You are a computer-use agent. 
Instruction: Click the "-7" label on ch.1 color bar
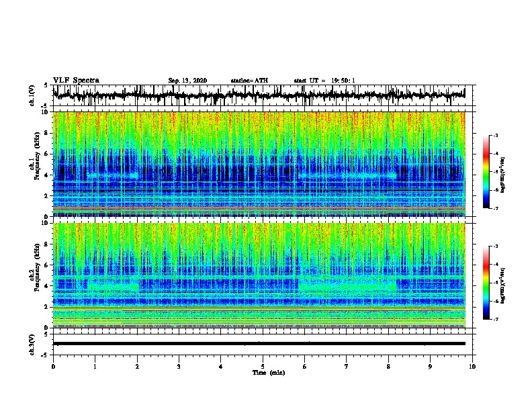click(x=495, y=208)
